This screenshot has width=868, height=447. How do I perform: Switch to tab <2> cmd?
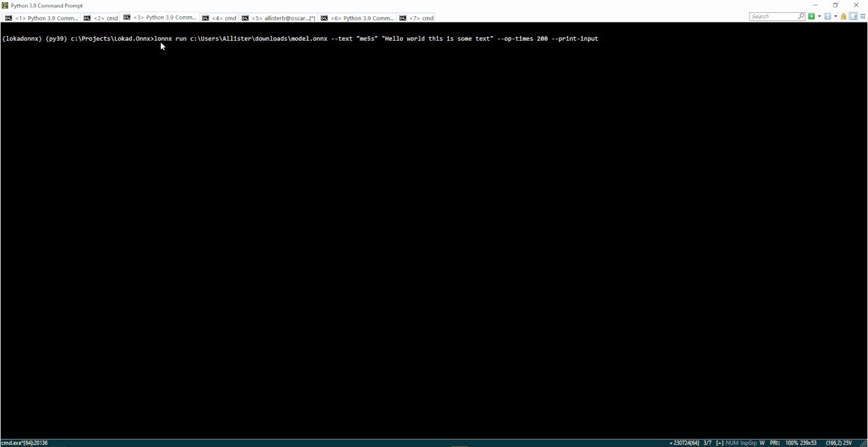(101, 18)
